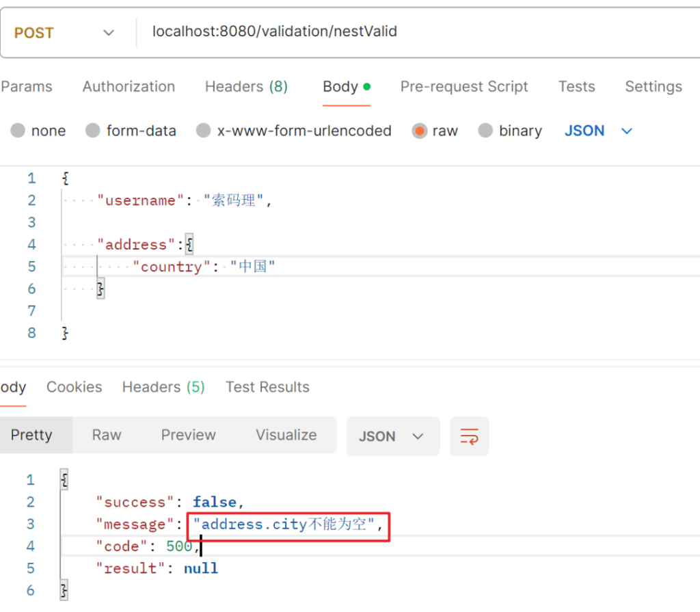Open the response format JSON dropdown
Screen dimensions: 700x612
coord(392,436)
